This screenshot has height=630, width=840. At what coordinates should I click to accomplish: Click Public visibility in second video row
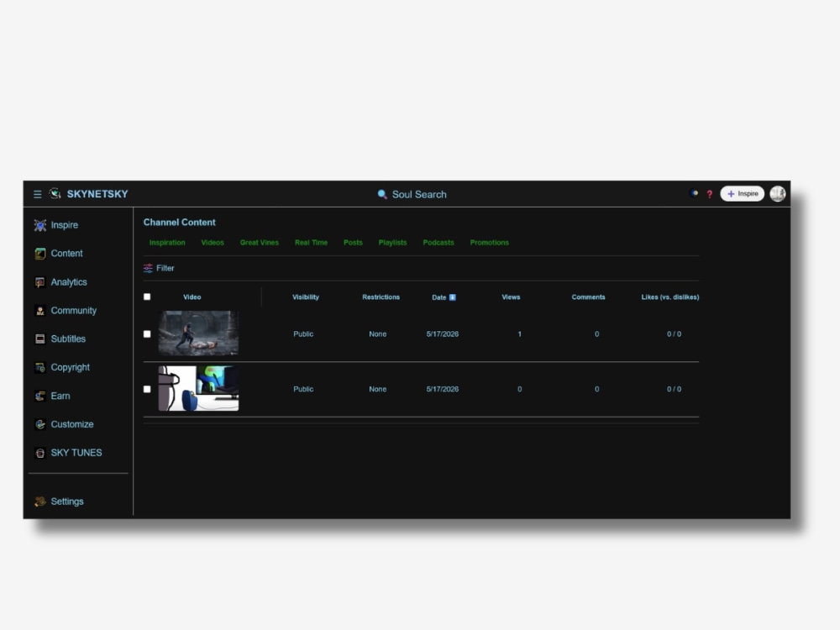[303, 390]
